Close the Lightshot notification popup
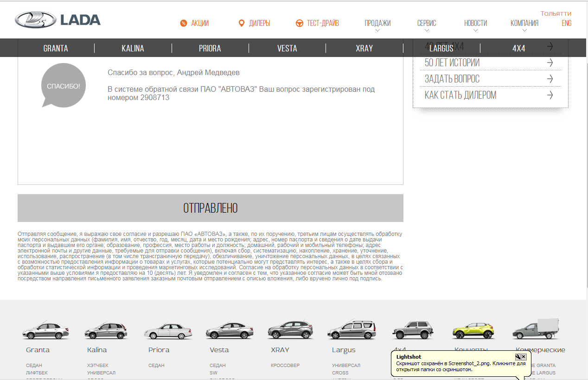 tap(524, 357)
